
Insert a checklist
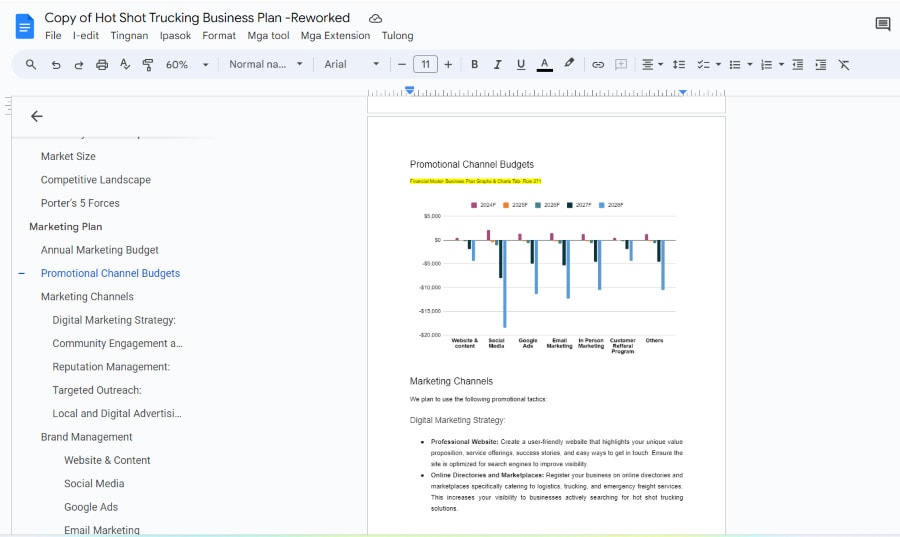point(703,65)
